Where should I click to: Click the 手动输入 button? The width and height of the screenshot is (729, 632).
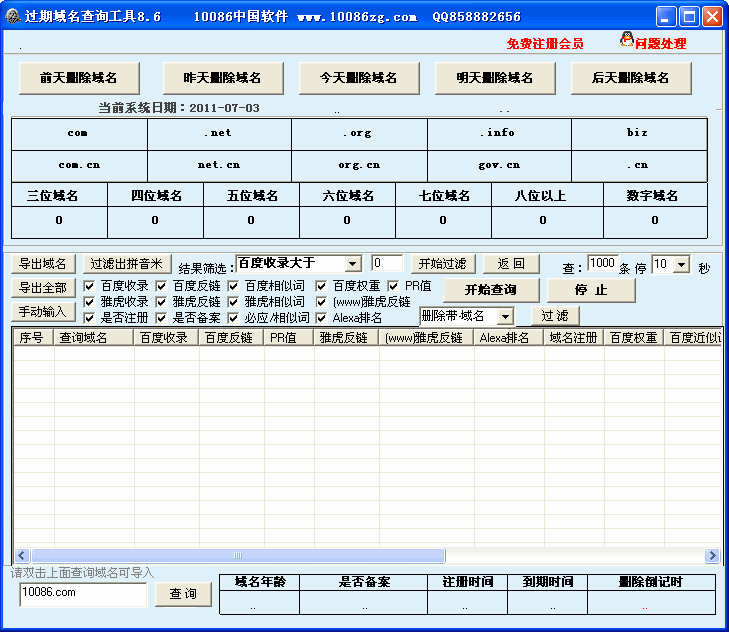(43, 312)
